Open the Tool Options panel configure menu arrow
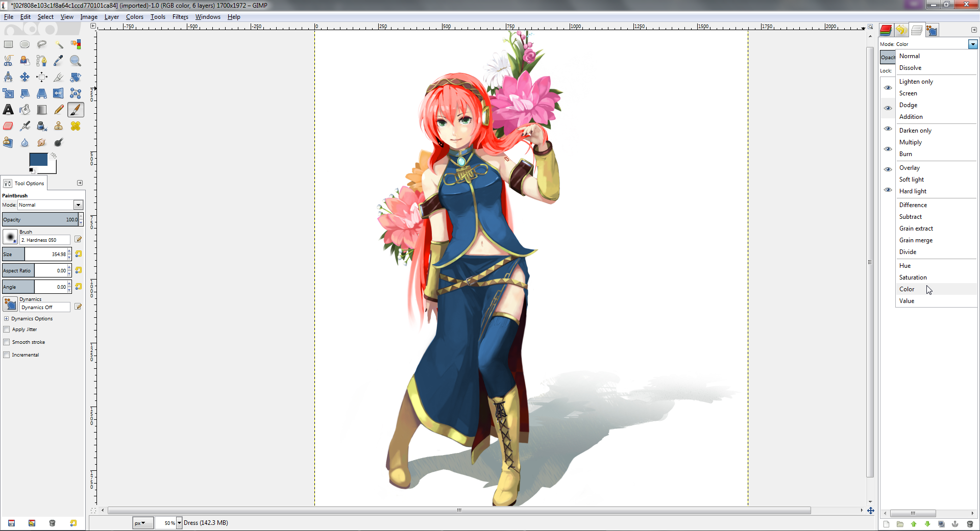The width and height of the screenshot is (980, 531). [80, 183]
